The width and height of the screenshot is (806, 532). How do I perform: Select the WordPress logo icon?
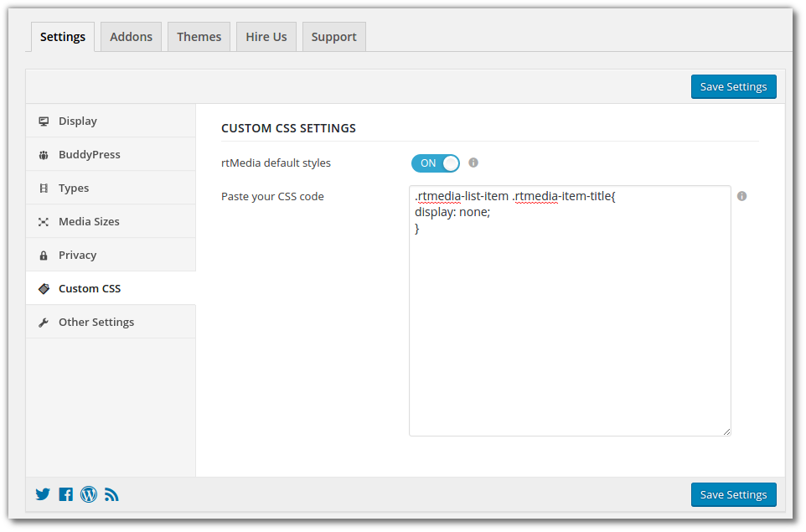click(x=88, y=494)
